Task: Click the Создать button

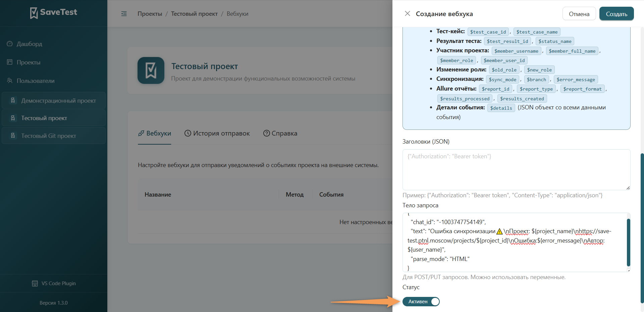Action: point(616,14)
